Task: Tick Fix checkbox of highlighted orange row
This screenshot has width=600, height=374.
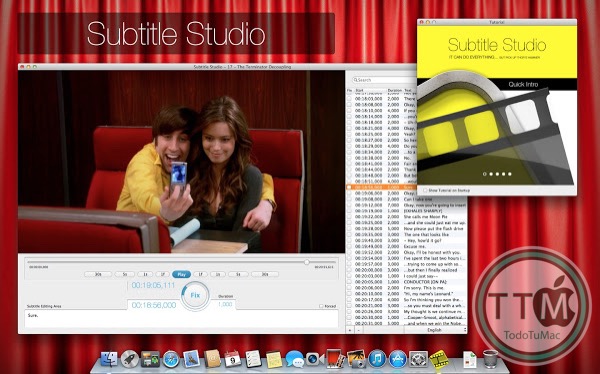Action: click(349, 187)
